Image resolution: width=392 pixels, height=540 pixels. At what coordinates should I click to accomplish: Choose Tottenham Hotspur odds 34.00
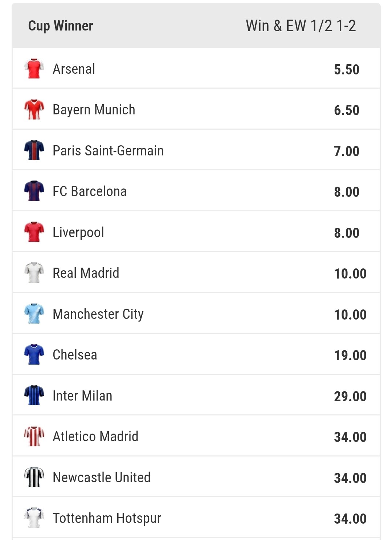(350, 519)
